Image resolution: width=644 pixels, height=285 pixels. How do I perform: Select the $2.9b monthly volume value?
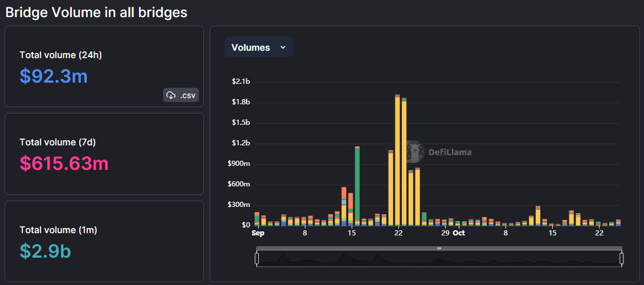[x=45, y=251]
